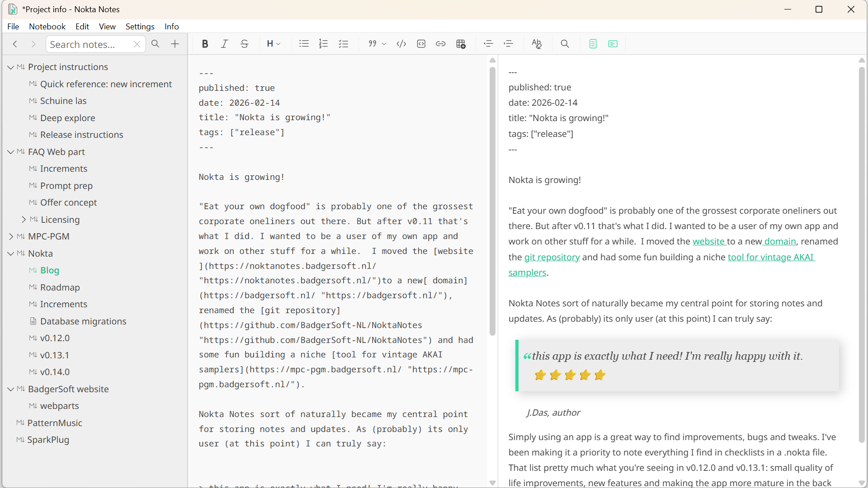Create a new note with the plus button
Image resolution: width=868 pixels, height=488 pixels.
pyautogui.click(x=175, y=44)
